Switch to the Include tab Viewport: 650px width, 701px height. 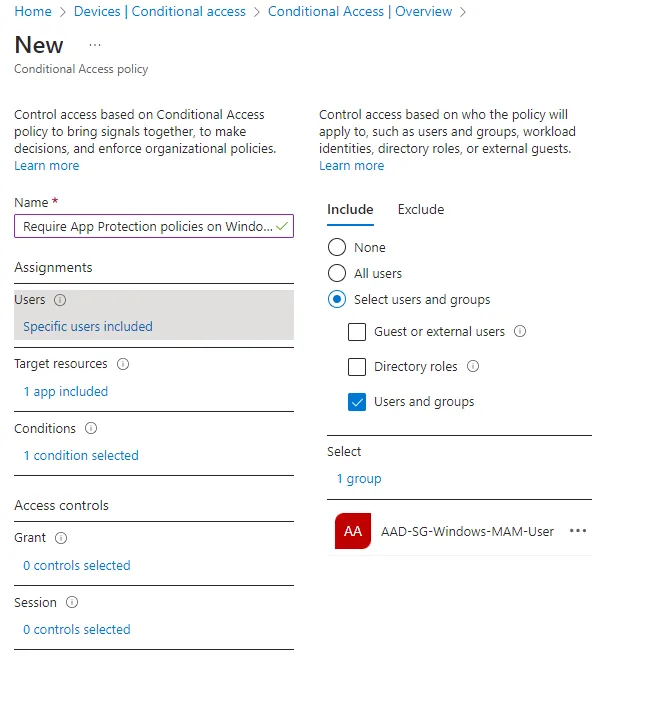[350, 209]
